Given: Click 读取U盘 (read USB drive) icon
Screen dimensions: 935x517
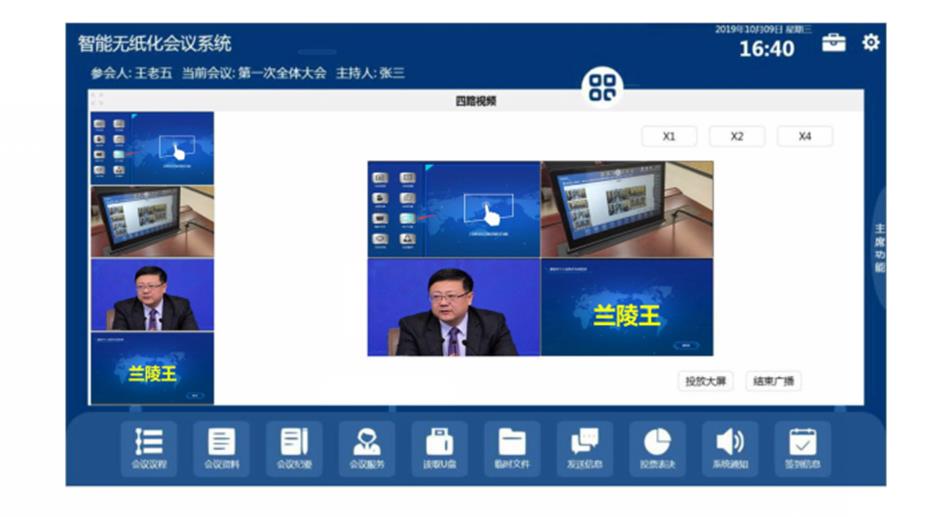Looking at the screenshot, I should [x=439, y=447].
